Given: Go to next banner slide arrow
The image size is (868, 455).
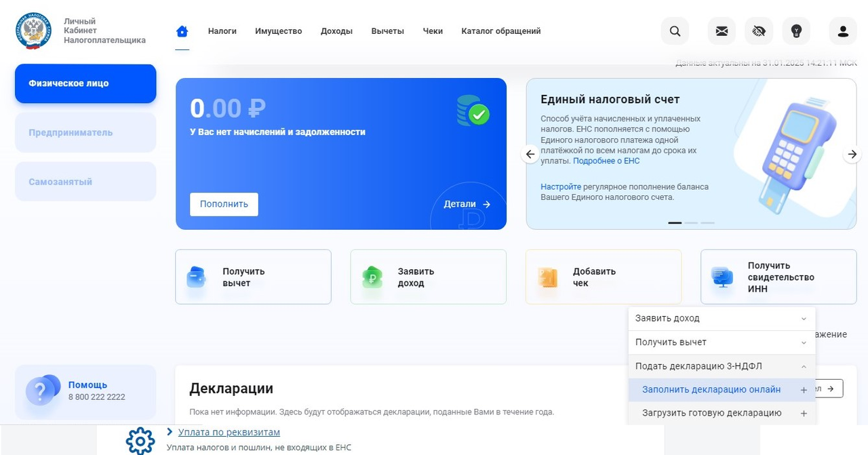Looking at the screenshot, I should click(x=852, y=155).
